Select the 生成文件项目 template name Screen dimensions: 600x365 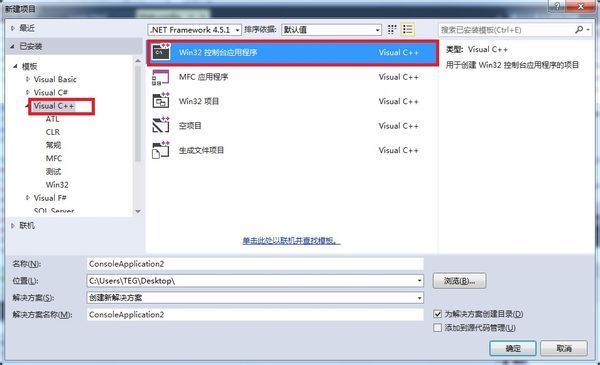[201, 150]
